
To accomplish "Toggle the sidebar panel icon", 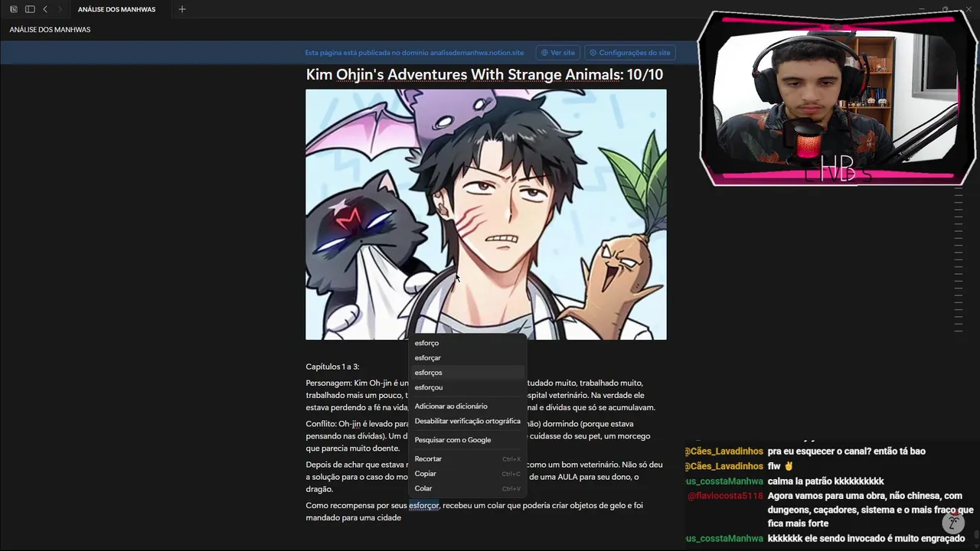I will point(30,9).
